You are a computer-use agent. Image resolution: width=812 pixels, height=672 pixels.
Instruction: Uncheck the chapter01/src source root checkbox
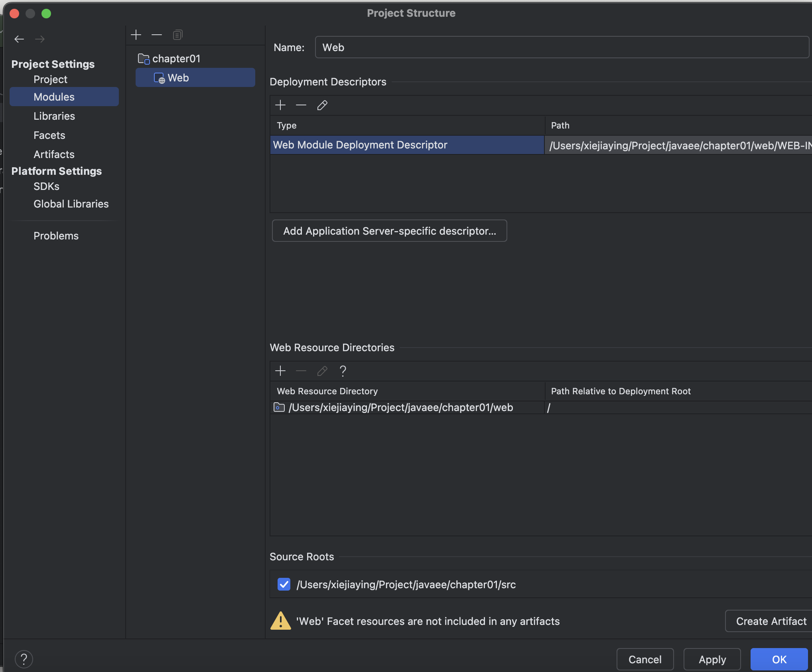284,584
